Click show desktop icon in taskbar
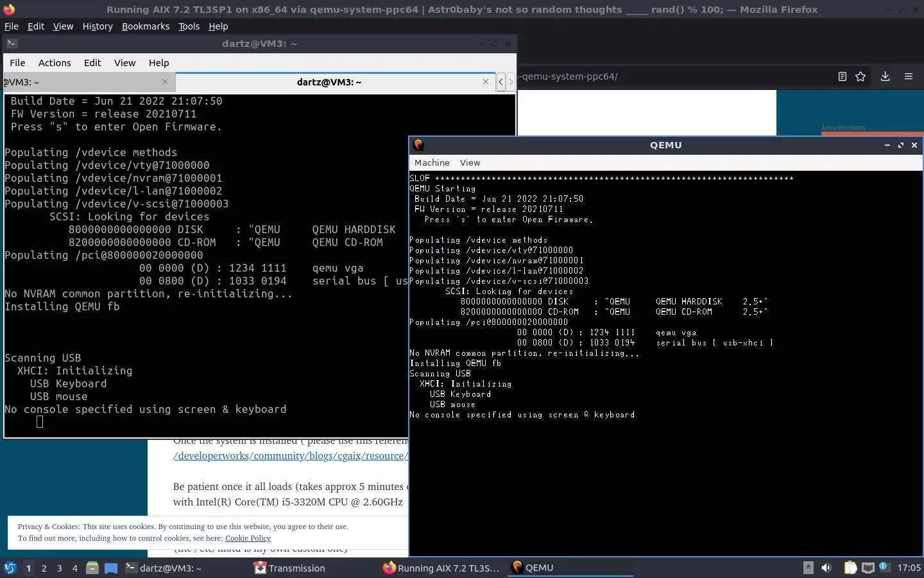924x578 pixels. (x=111, y=568)
